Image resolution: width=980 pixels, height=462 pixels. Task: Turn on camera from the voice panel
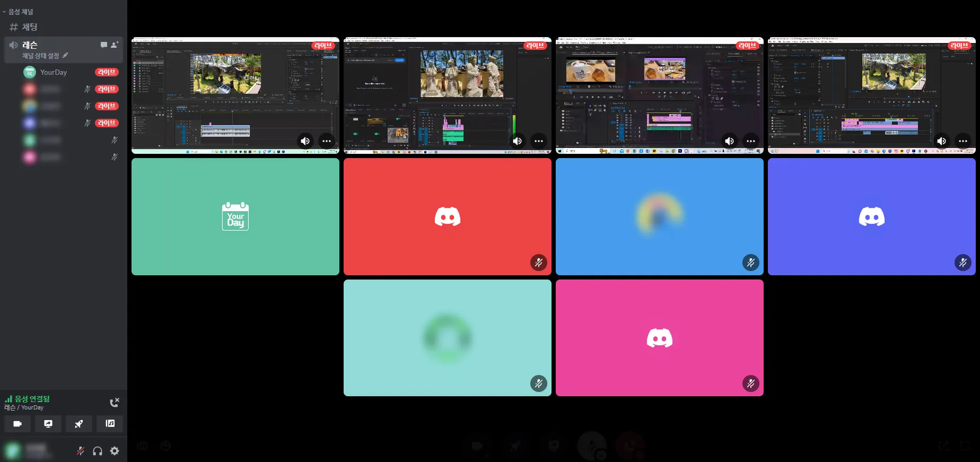[17, 424]
